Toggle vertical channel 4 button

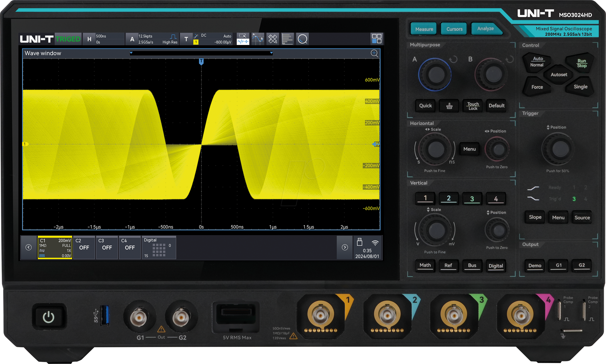[x=496, y=198]
